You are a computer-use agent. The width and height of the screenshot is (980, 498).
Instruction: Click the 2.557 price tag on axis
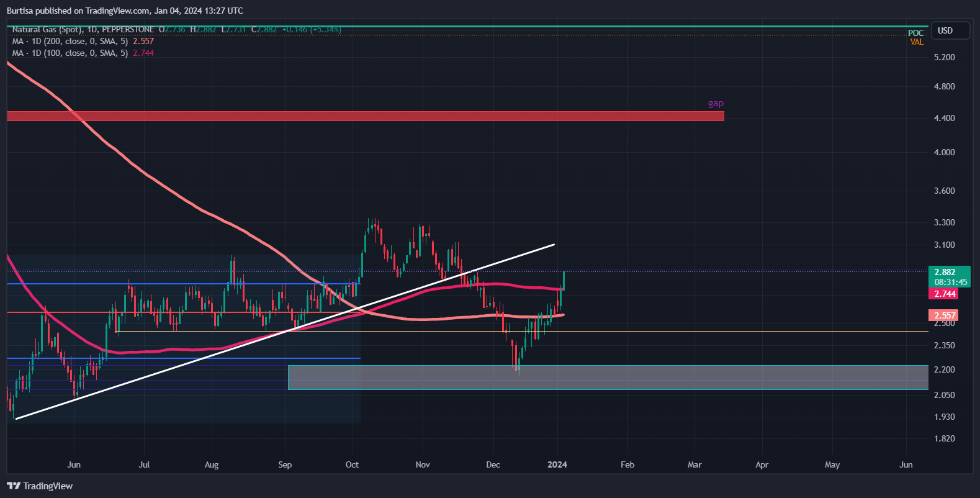coord(944,315)
